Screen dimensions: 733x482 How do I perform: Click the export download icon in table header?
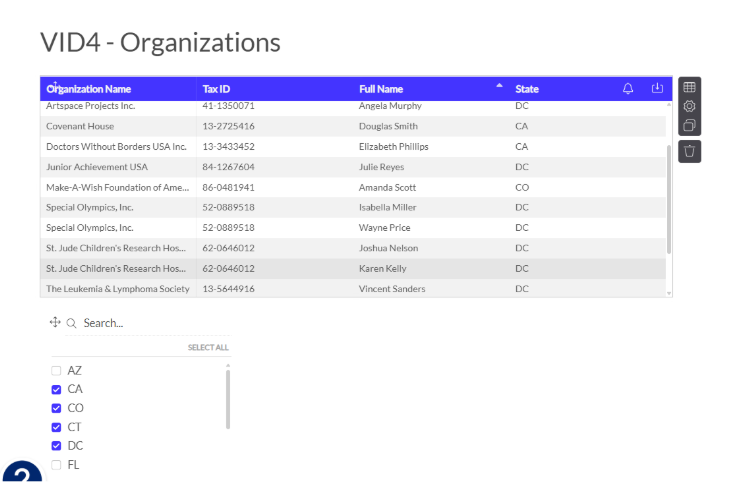pos(657,88)
